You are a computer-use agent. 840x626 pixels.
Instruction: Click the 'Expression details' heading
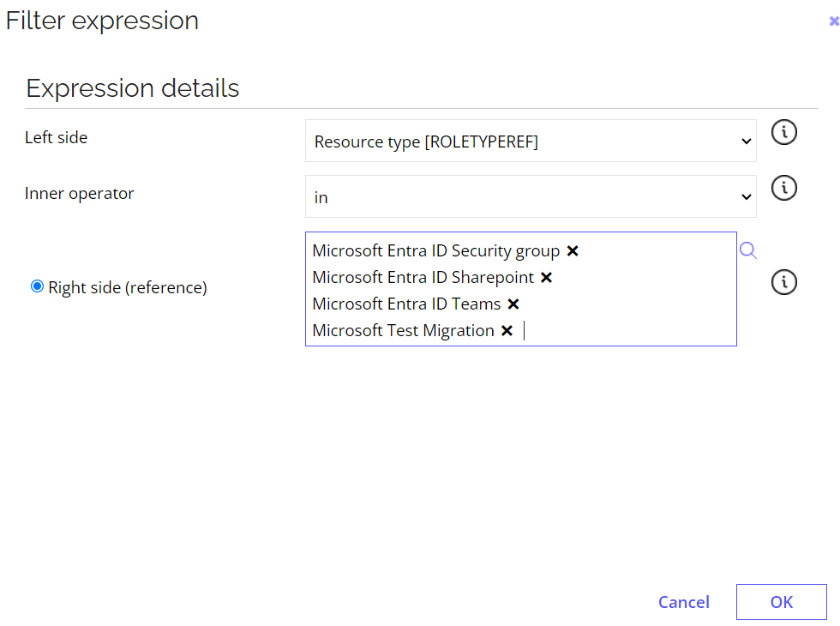[x=132, y=88]
